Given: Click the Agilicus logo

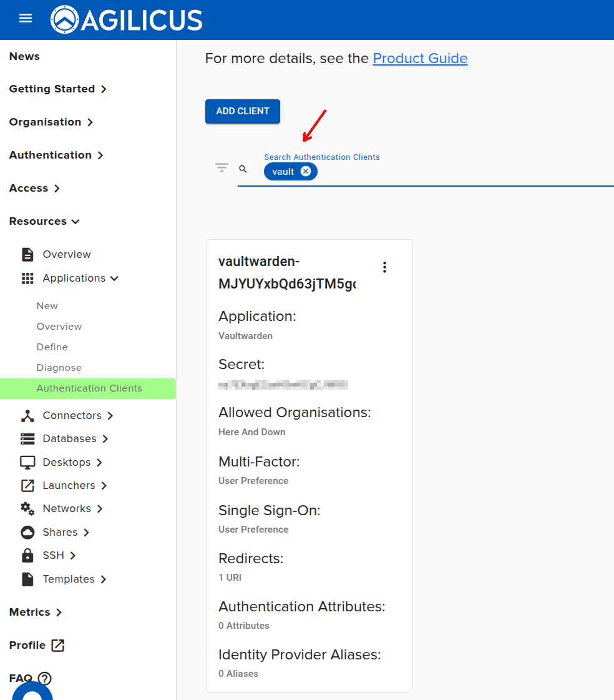Looking at the screenshot, I should pos(127,19).
